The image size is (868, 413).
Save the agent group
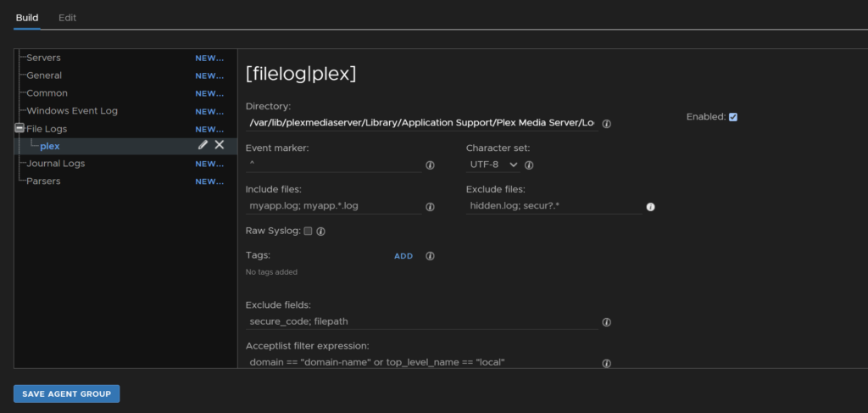click(x=66, y=393)
